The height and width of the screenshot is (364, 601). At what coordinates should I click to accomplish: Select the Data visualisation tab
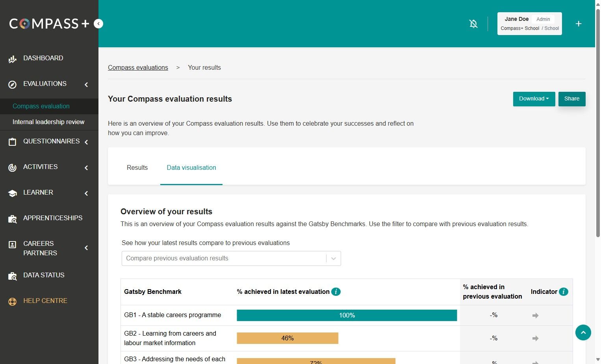click(191, 167)
